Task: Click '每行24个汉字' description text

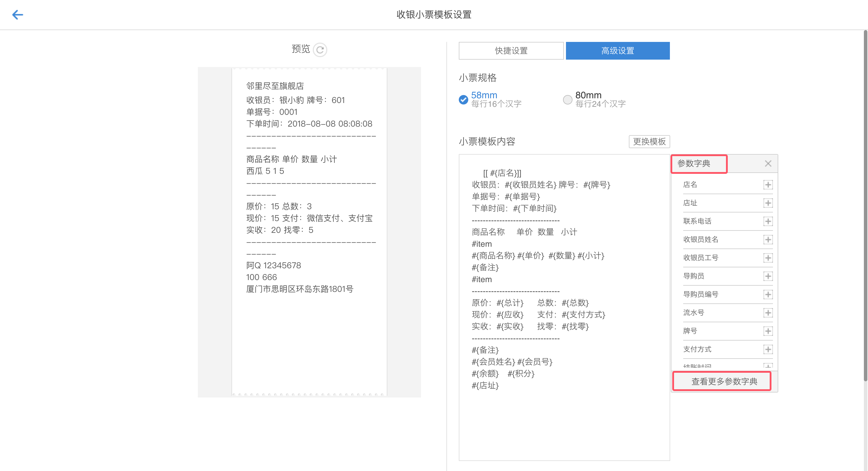Action: coord(600,104)
